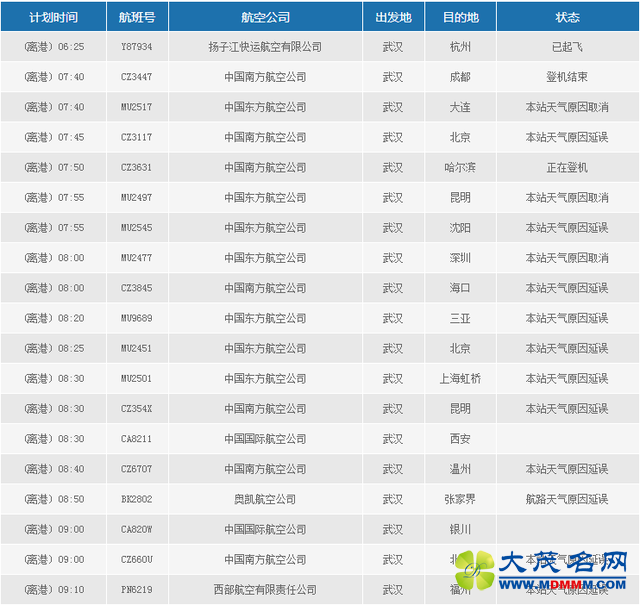The width and height of the screenshot is (640, 605).
Task: Click the 08:50 departure time
Action: tap(71, 499)
